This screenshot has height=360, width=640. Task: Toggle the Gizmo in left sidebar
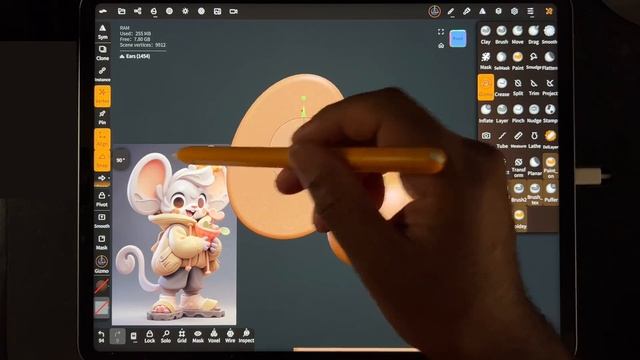(x=102, y=264)
